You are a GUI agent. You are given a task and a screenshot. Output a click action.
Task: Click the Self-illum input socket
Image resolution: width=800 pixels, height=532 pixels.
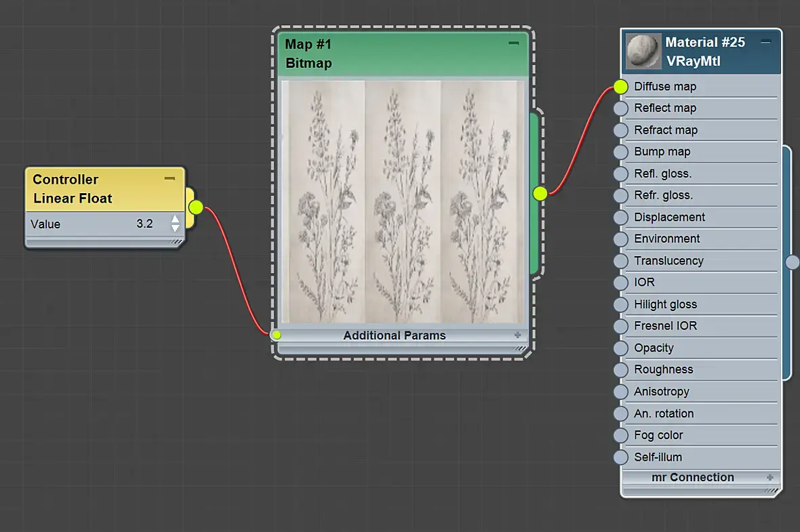[x=620, y=457]
